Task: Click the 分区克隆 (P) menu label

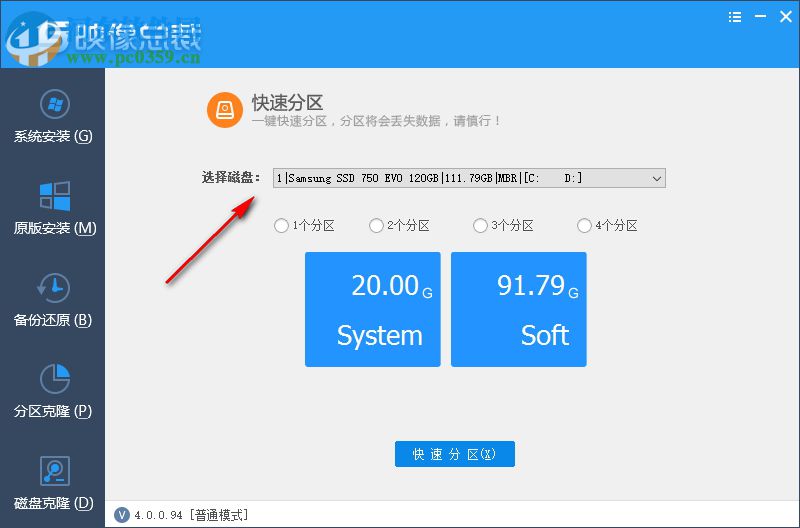Action: point(53,411)
